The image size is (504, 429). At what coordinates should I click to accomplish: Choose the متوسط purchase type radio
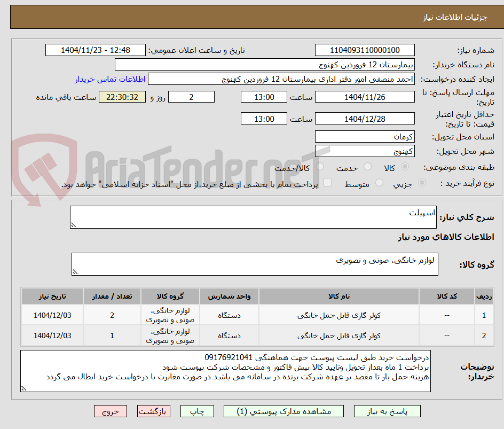pos(379,183)
